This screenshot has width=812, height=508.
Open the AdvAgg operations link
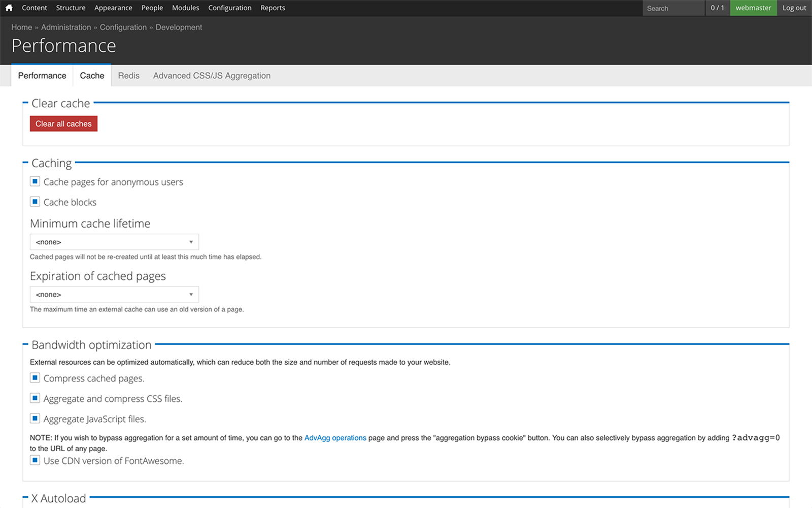[335, 438]
